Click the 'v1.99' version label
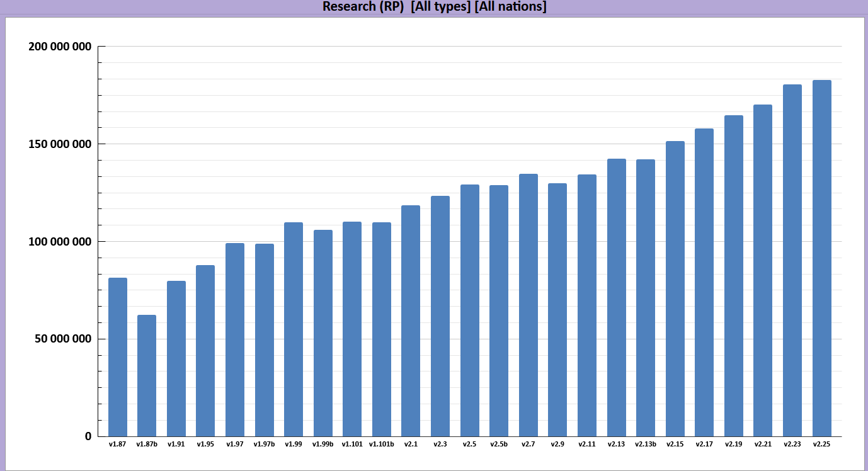The width and height of the screenshot is (868, 471). (x=294, y=445)
